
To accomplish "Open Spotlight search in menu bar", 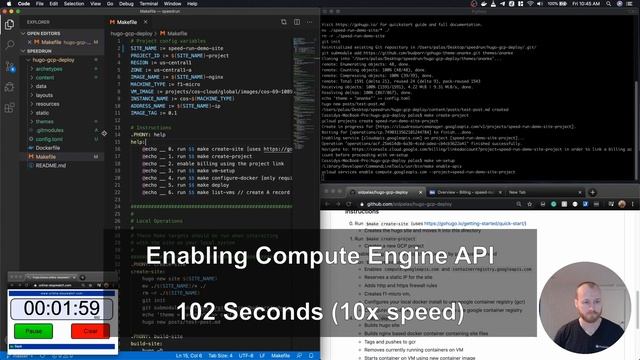I will click(x=609, y=4).
